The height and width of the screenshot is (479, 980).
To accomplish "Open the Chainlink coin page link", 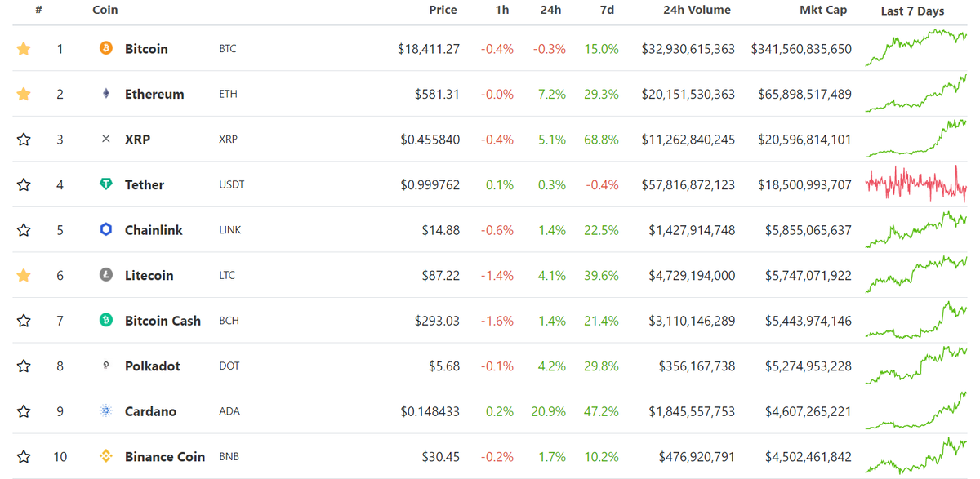I will pyautogui.click(x=154, y=230).
